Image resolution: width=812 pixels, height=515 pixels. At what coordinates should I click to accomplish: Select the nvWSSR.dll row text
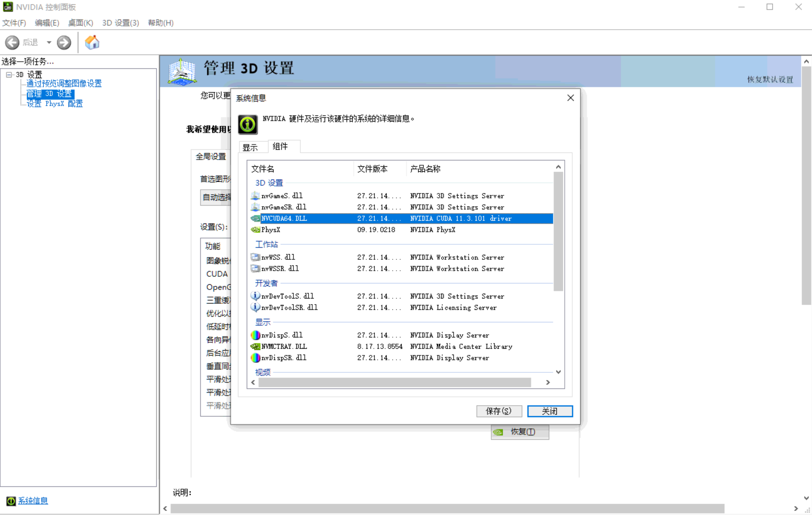(x=280, y=269)
